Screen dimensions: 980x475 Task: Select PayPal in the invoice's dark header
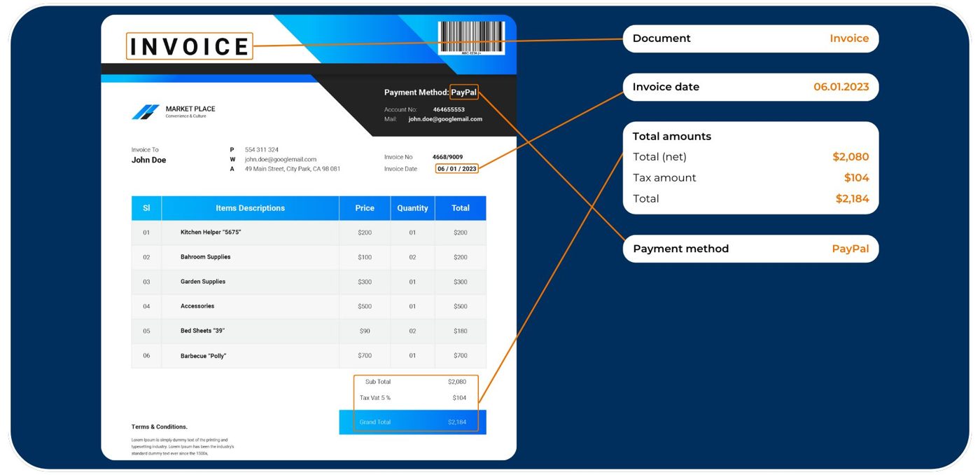(x=464, y=92)
